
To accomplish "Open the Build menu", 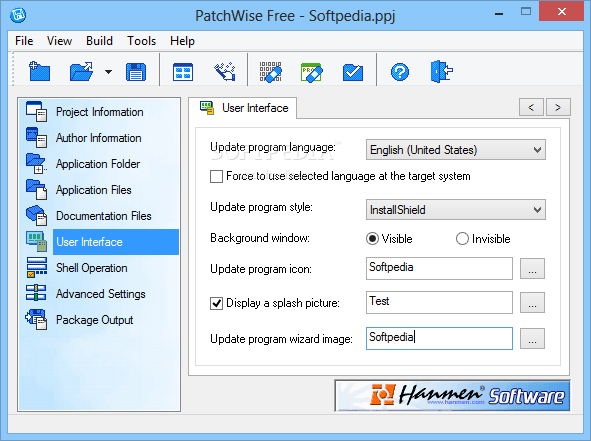I will click(100, 41).
